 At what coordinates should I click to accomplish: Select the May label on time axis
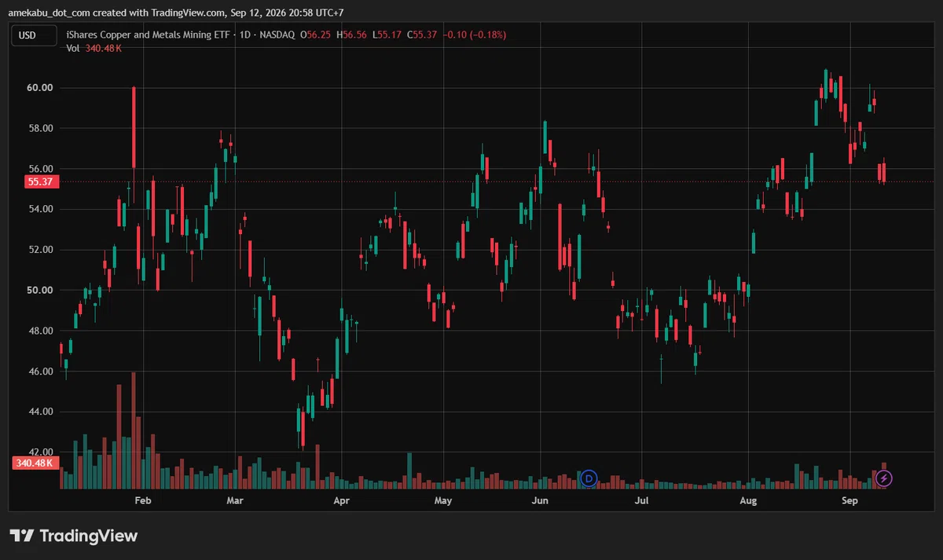443,500
